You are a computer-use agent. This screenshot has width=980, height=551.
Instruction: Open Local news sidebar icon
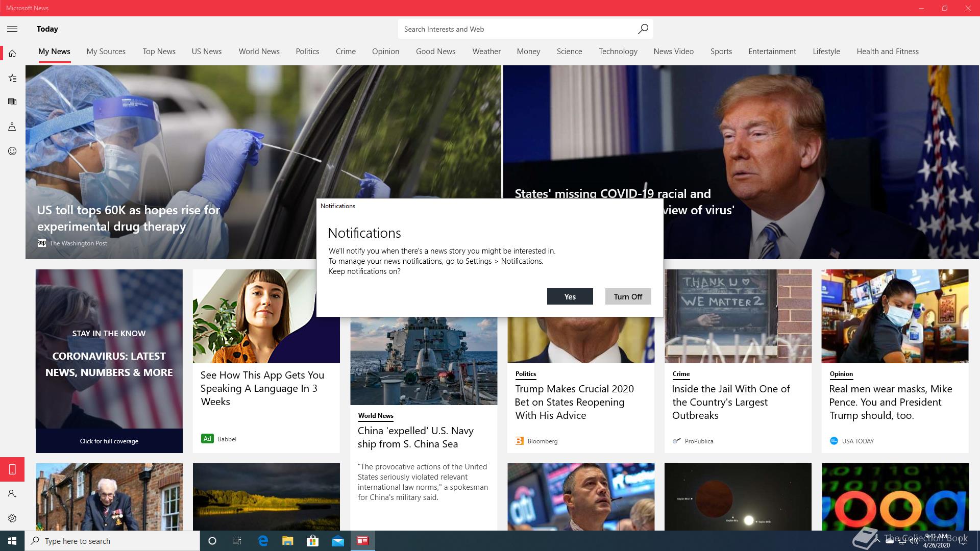[x=12, y=127]
